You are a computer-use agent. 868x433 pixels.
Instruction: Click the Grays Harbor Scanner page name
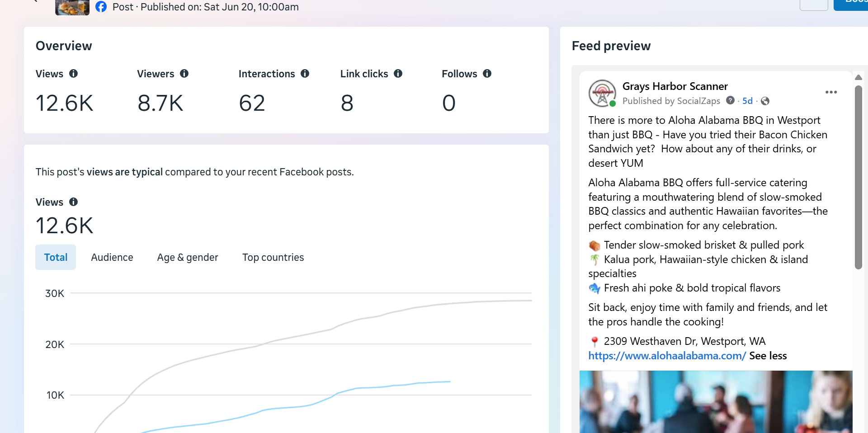675,86
